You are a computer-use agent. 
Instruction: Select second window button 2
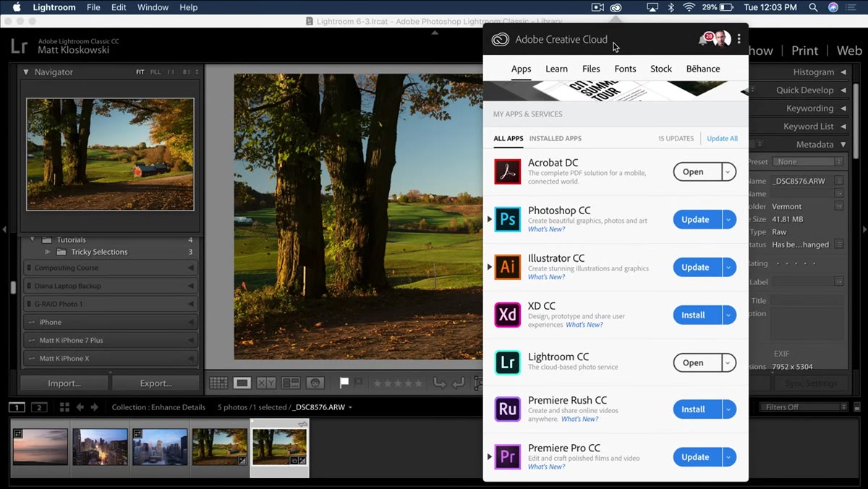[x=39, y=407]
